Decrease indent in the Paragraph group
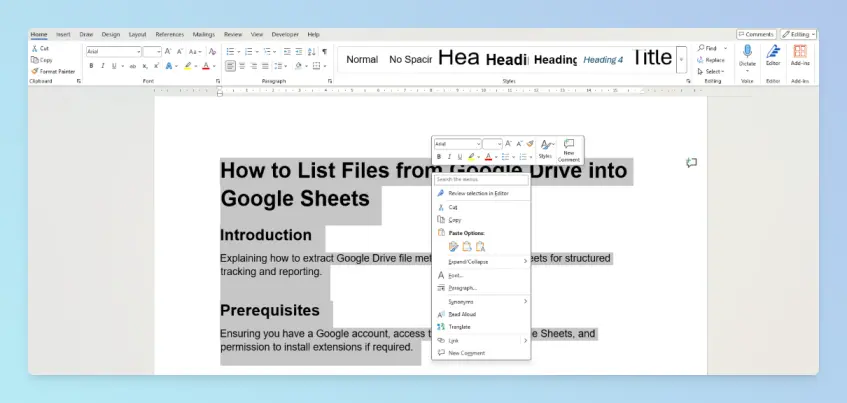847x403 pixels. (x=287, y=52)
